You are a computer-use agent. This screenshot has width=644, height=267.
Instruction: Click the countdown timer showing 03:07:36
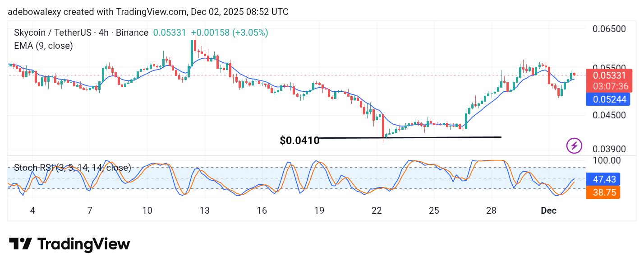click(610, 86)
